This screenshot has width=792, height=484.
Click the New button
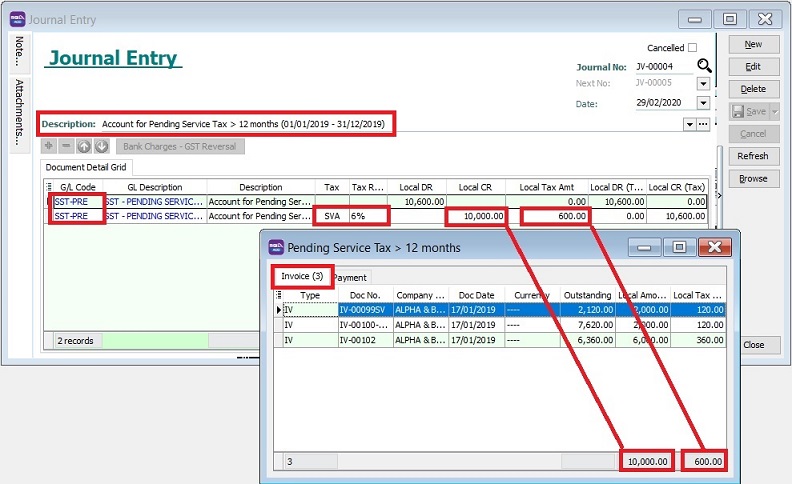click(x=752, y=45)
